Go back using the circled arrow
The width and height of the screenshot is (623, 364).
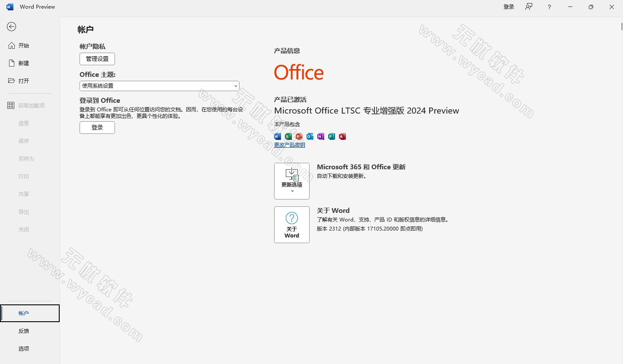[x=12, y=27]
